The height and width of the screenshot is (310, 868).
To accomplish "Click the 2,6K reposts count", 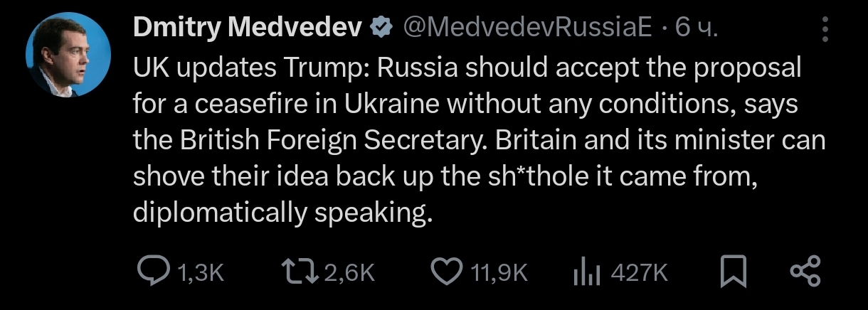I will (349, 272).
